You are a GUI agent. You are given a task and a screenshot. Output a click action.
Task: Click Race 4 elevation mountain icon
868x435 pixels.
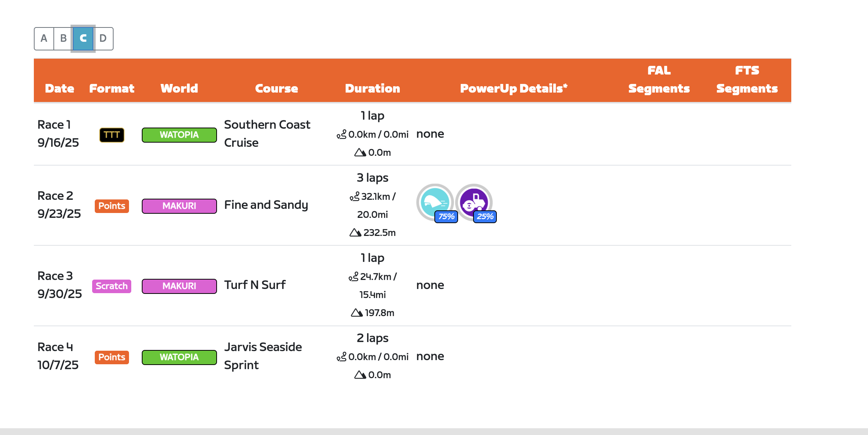(360, 375)
